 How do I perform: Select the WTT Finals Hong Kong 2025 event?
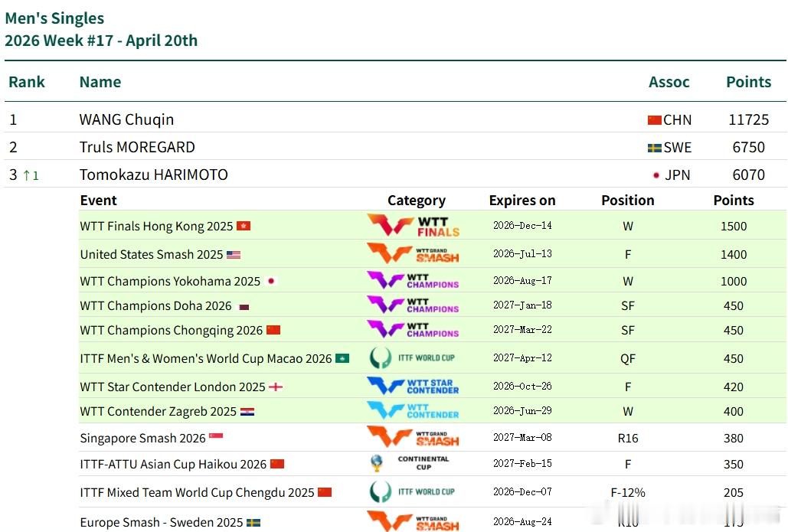[156, 226]
